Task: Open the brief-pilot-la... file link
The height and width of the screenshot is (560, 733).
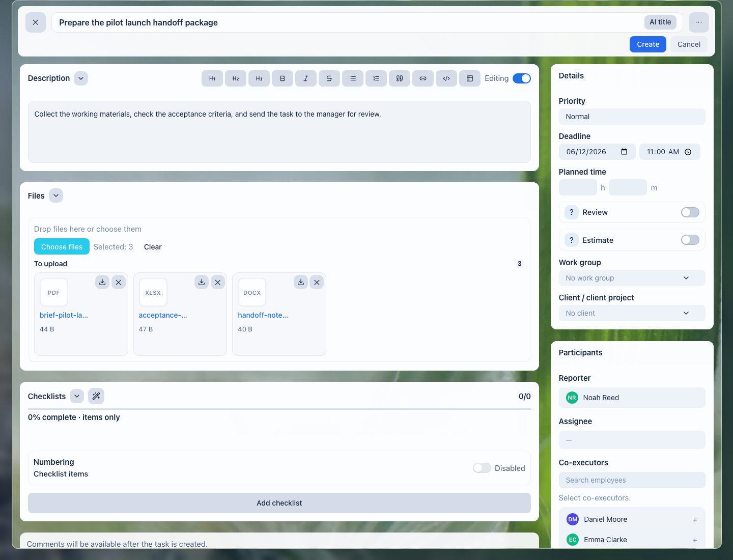Action: pyautogui.click(x=64, y=315)
